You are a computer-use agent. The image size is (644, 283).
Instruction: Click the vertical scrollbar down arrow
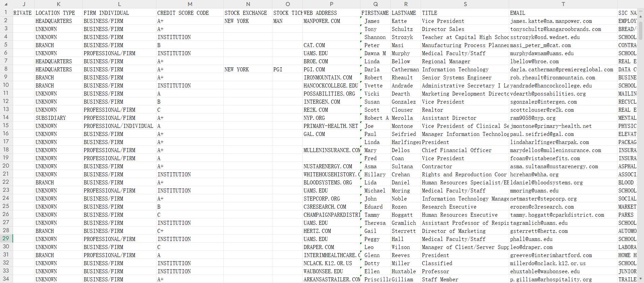(641, 279)
